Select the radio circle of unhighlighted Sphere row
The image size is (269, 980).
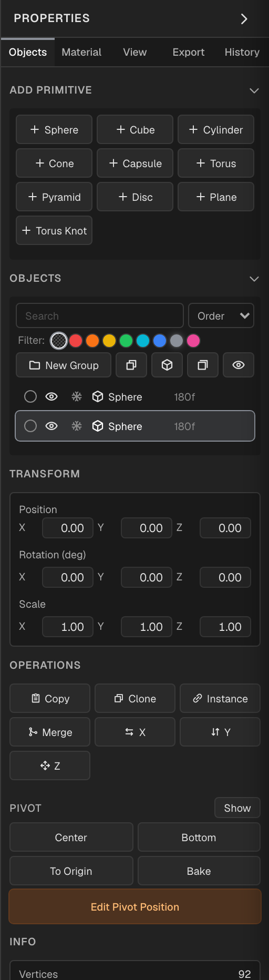click(x=30, y=396)
